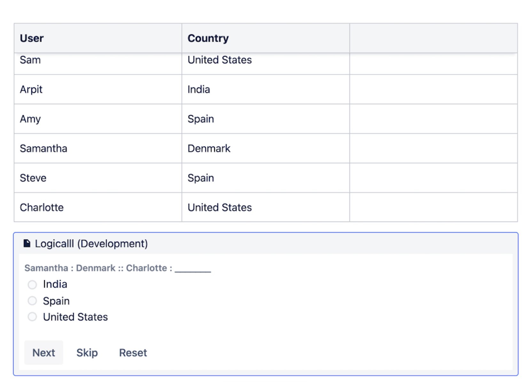The height and width of the screenshot is (392, 532).
Task: Select Steve in the table
Action: 33,178
